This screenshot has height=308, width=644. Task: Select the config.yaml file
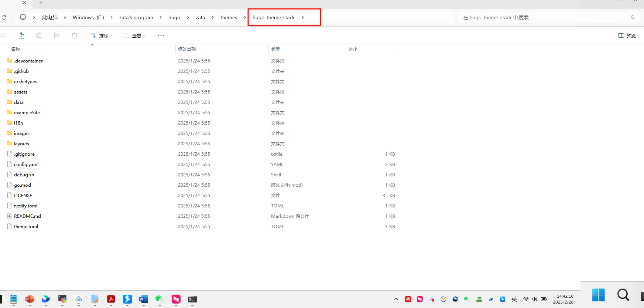pyautogui.click(x=26, y=165)
